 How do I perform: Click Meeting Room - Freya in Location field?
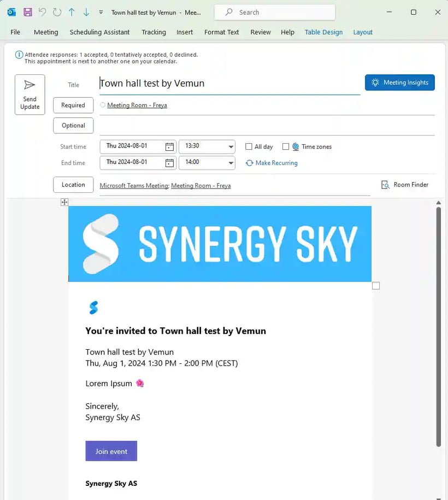pyautogui.click(x=201, y=186)
